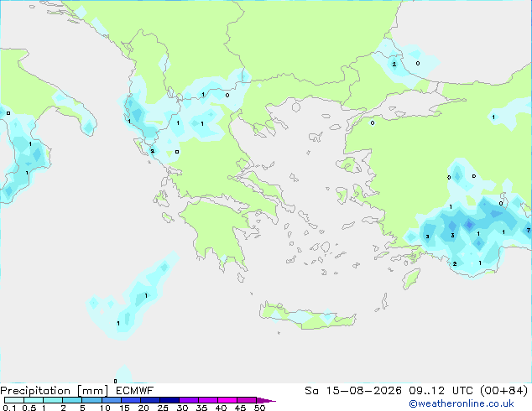Click the '20' legend label
The width and height of the screenshot is (532, 411).
[x=143, y=408]
